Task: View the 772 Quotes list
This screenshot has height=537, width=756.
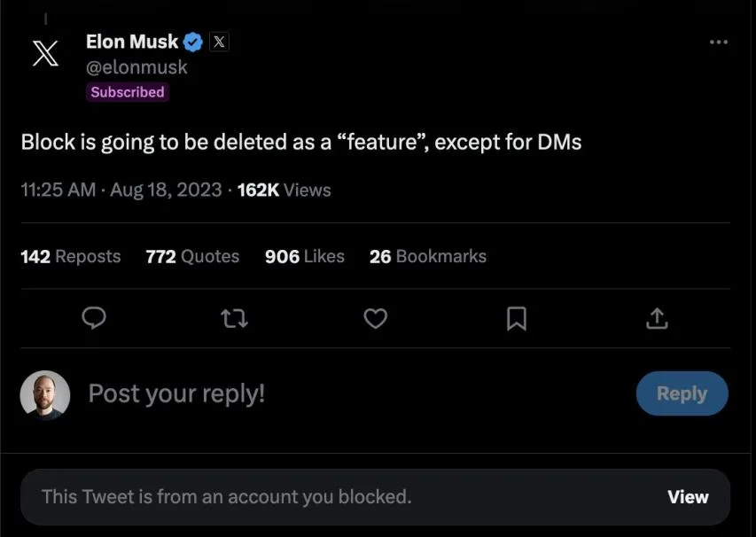Action: click(192, 256)
